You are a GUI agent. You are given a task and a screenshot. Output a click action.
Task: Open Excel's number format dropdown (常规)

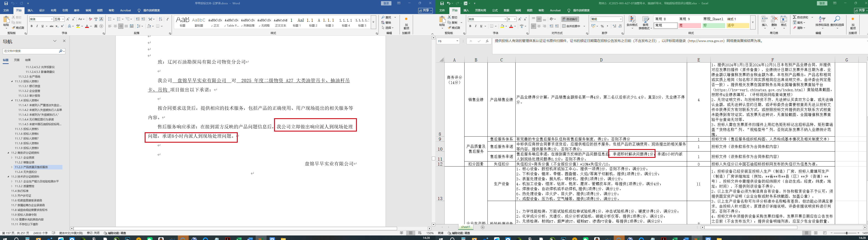(621, 19)
